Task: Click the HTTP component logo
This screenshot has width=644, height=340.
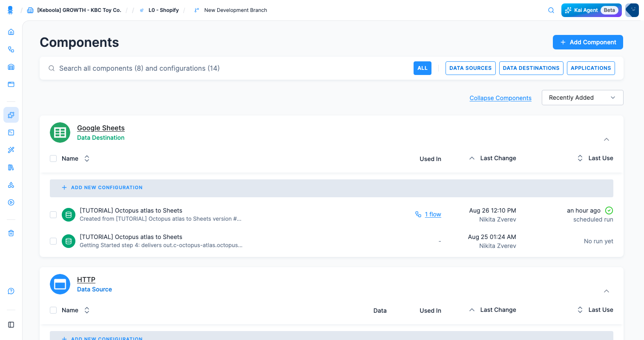Action: 60,284
